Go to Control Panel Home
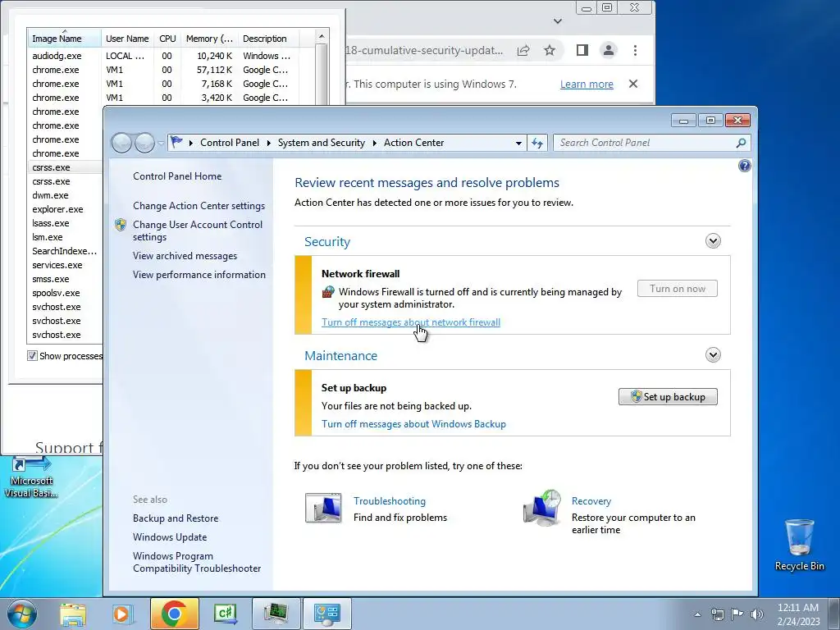This screenshot has width=840, height=630. (177, 176)
